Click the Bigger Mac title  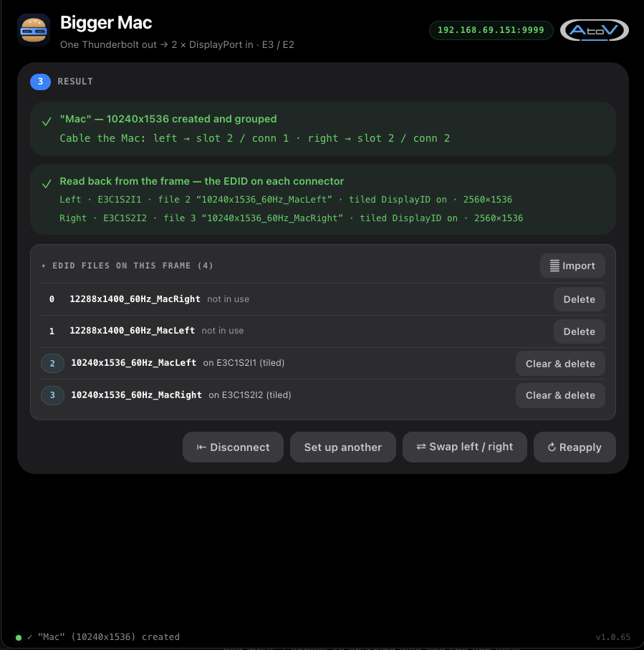tap(106, 23)
